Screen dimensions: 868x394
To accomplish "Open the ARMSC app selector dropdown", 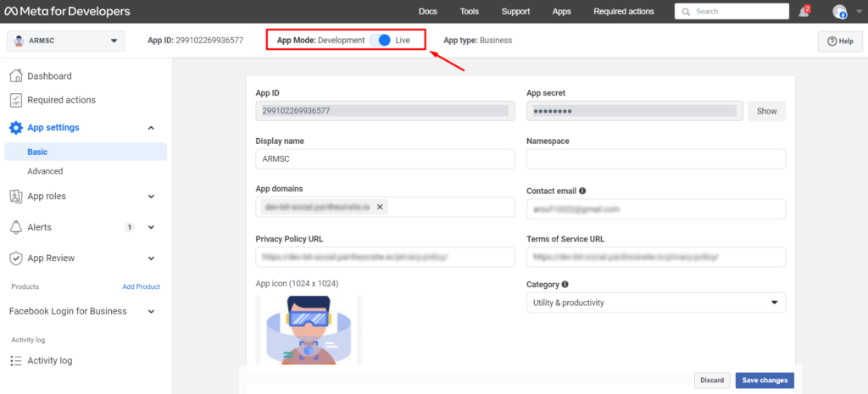I will [x=66, y=41].
